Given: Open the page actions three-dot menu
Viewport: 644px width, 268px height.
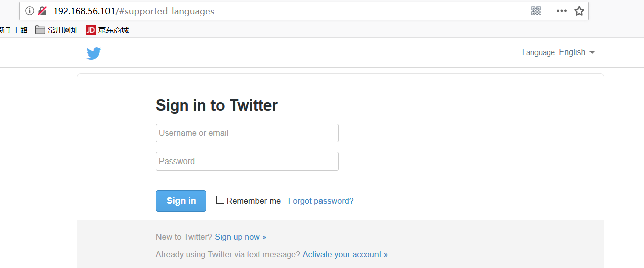Looking at the screenshot, I should pos(561,11).
